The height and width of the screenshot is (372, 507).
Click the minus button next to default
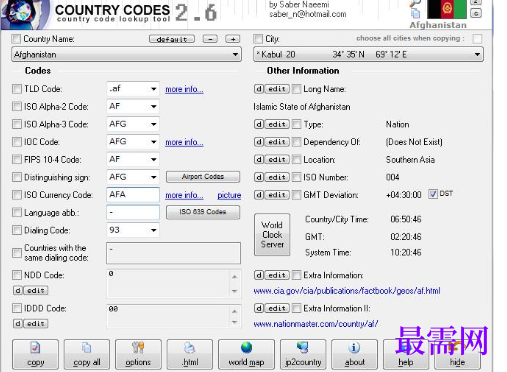coord(210,39)
